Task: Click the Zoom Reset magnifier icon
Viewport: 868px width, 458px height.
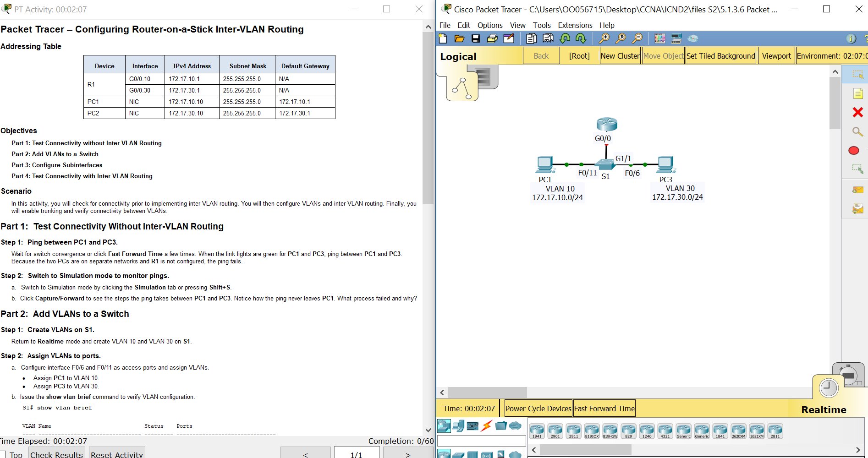Action: click(x=621, y=39)
